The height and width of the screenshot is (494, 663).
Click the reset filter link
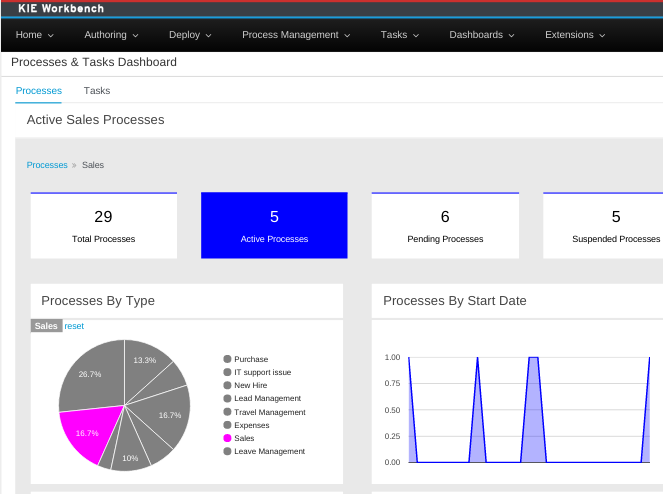(74, 326)
